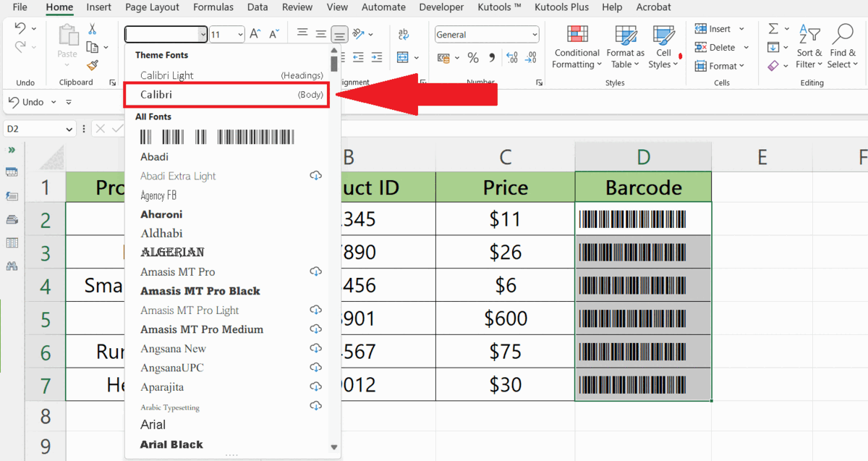The width and height of the screenshot is (868, 461).
Task: Switch to the Formulas ribbon tab
Action: pyautogui.click(x=213, y=7)
